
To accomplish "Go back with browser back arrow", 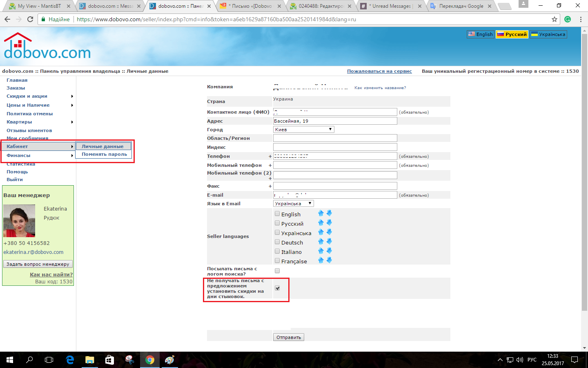I will coord(7,19).
